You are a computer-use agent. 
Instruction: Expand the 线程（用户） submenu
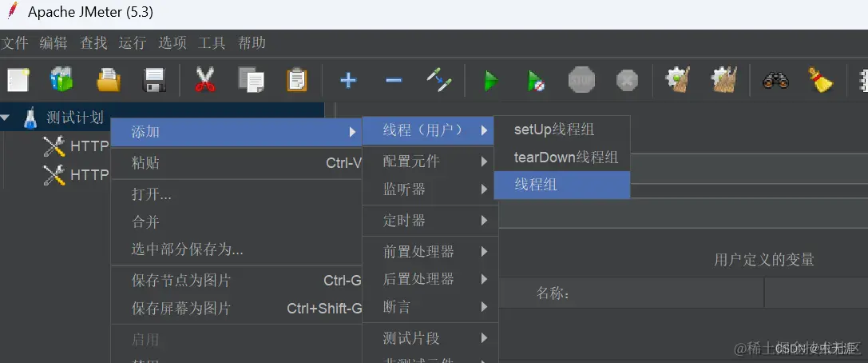(429, 130)
